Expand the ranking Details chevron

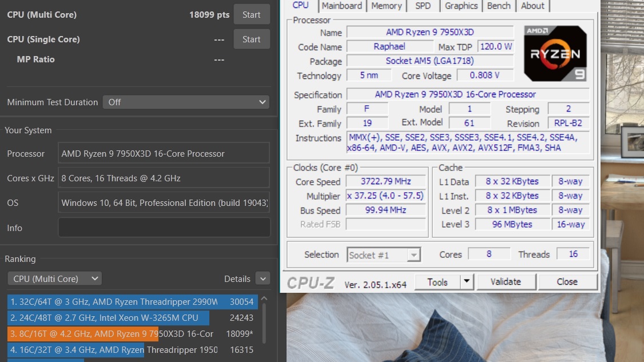(x=263, y=279)
